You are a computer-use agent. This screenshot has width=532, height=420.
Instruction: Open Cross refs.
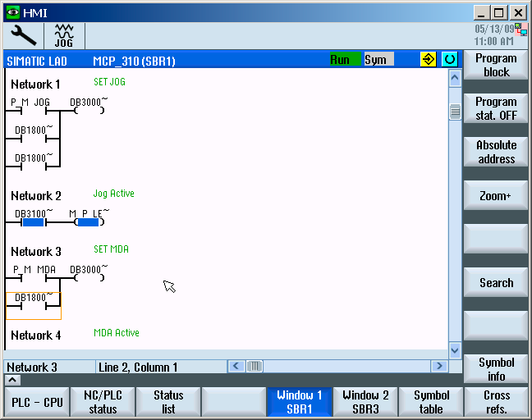pyautogui.click(x=496, y=402)
